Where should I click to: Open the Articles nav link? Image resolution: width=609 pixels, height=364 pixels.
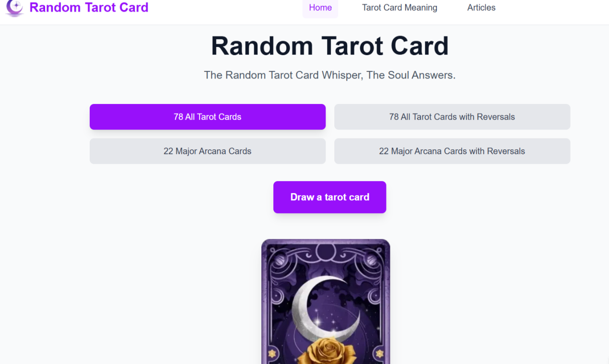(481, 8)
